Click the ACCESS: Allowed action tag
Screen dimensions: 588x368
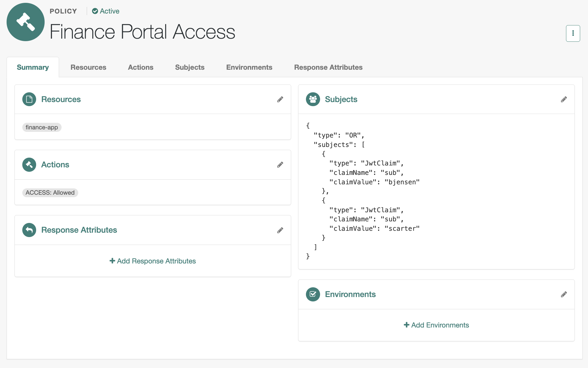coord(50,192)
